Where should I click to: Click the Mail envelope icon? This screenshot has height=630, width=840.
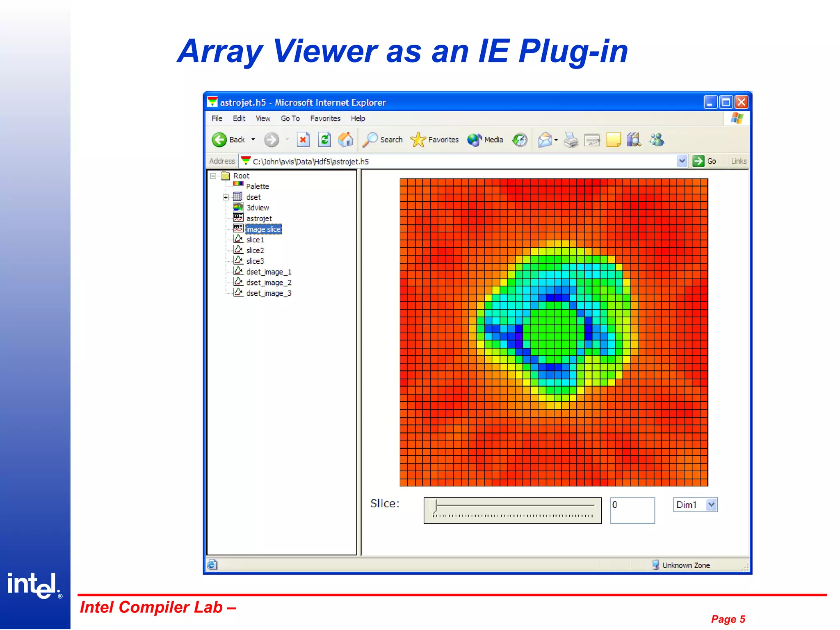[x=545, y=140]
